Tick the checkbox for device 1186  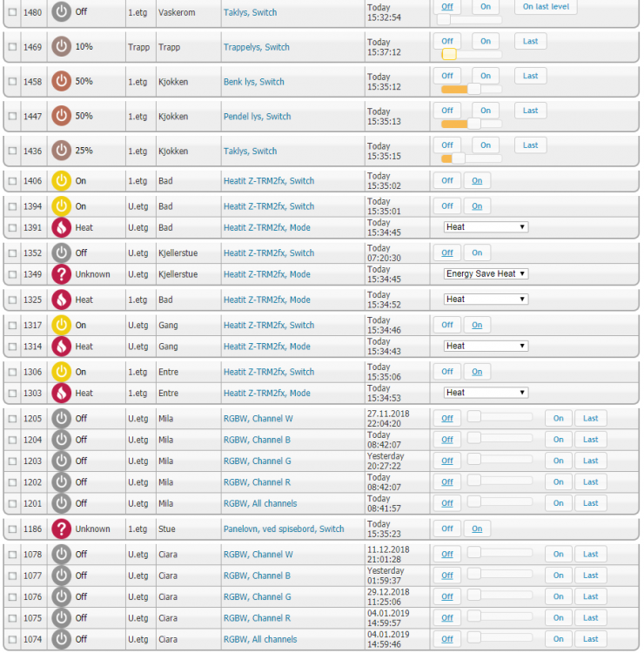12,528
